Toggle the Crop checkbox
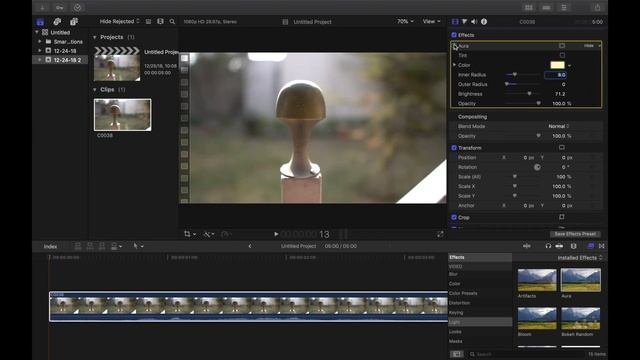Image resolution: width=640 pixels, height=360 pixels. click(x=454, y=217)
